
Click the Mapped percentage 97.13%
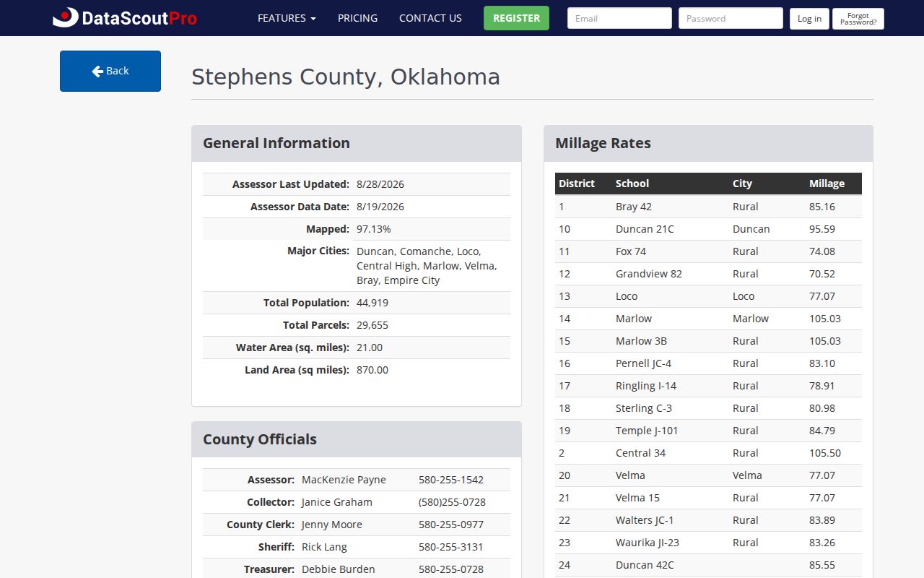tap(374, 229)
